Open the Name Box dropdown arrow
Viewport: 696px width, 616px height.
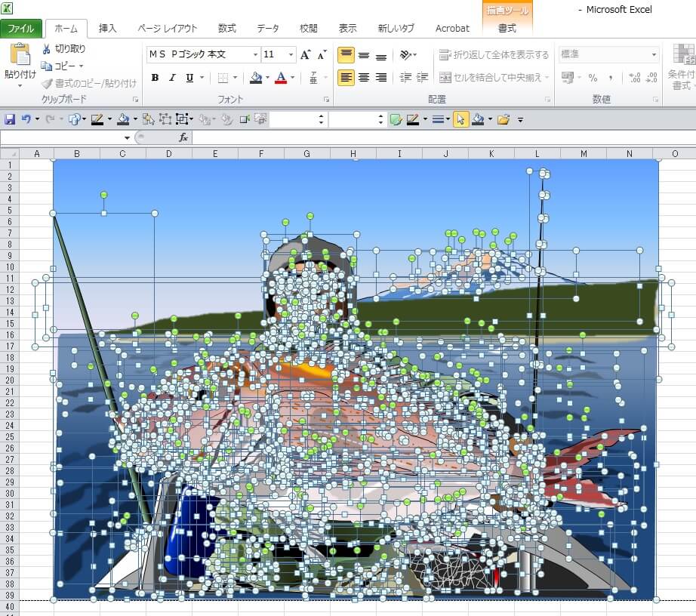point(127,137)
